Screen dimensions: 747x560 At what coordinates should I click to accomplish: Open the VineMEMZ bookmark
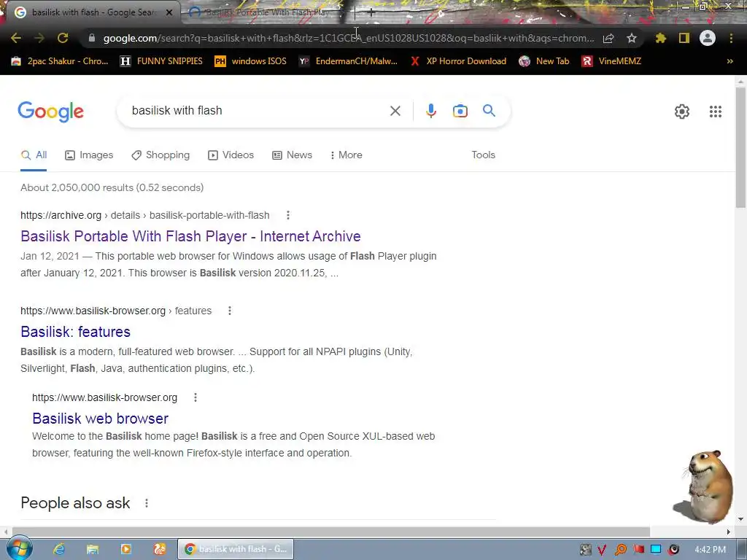(612, 61)
